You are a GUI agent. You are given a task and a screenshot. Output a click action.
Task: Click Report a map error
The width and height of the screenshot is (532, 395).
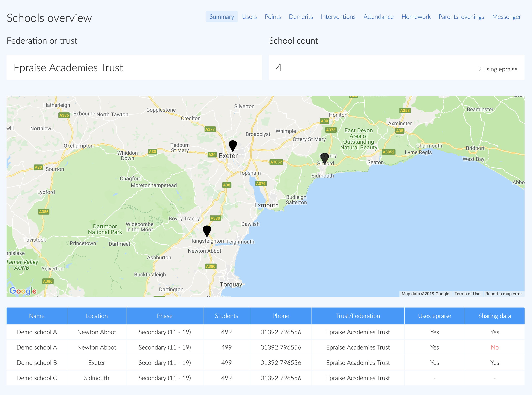(504, 294)
